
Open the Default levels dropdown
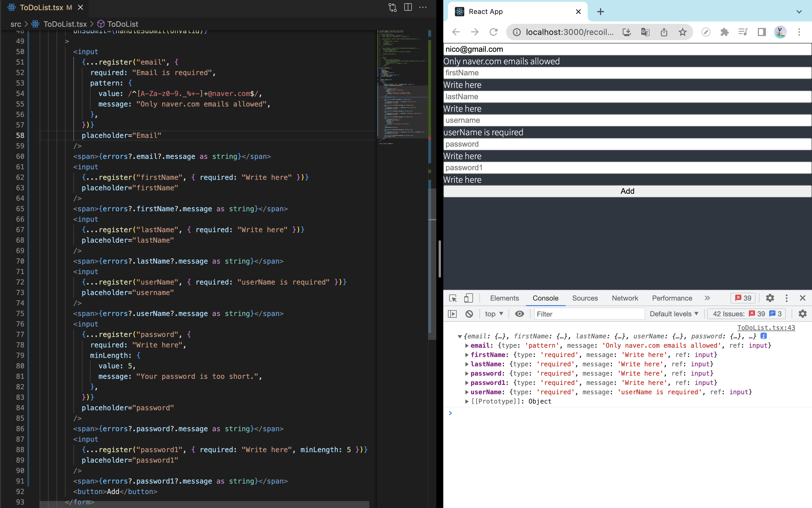[674, 314]
